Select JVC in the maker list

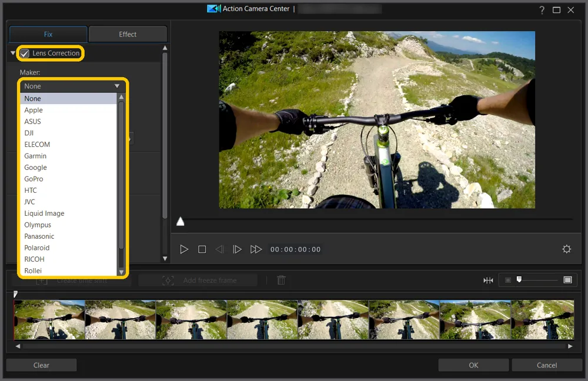pyautogui.click(x=69, y=202)
